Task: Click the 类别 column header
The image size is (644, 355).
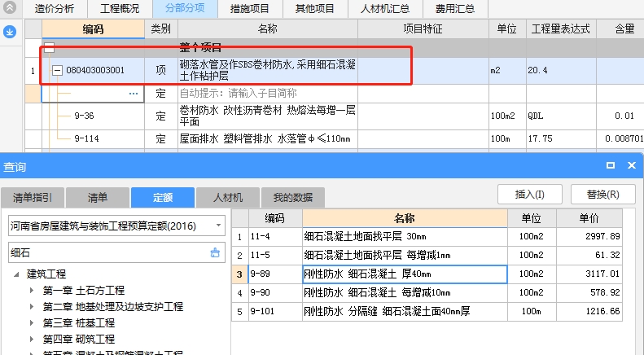Action: point(161,29)
